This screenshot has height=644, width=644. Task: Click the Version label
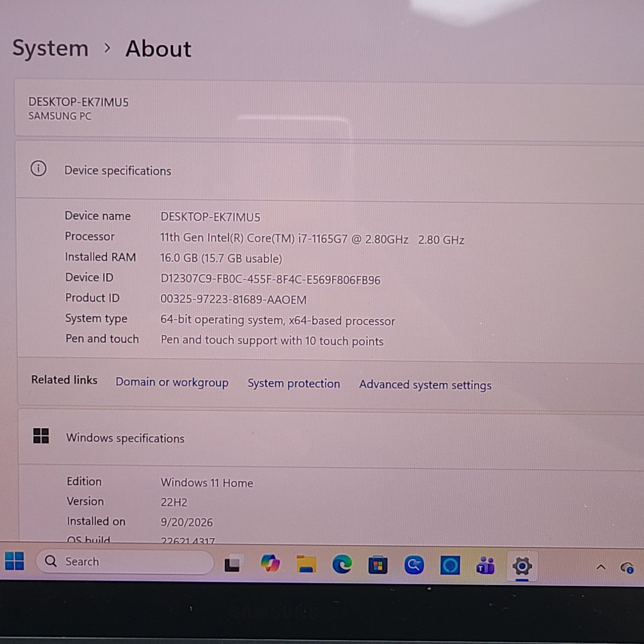pos(85,501)
